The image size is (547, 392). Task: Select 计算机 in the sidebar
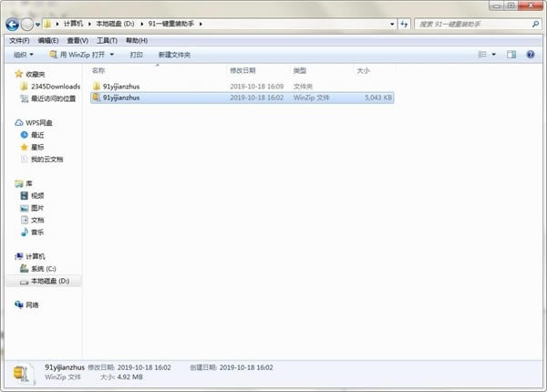pyautogui.click(x=36, y=257)
